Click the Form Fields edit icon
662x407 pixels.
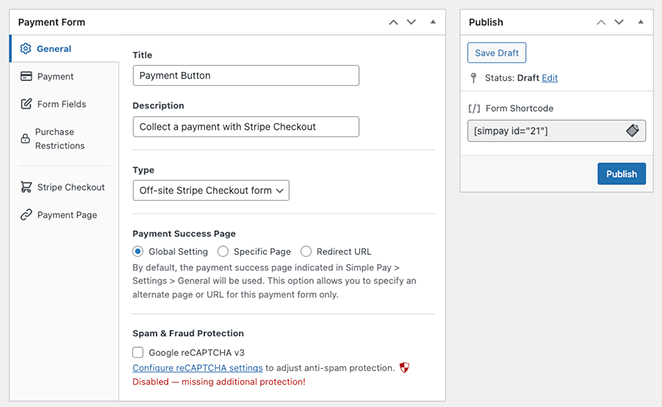click(25, 104)
